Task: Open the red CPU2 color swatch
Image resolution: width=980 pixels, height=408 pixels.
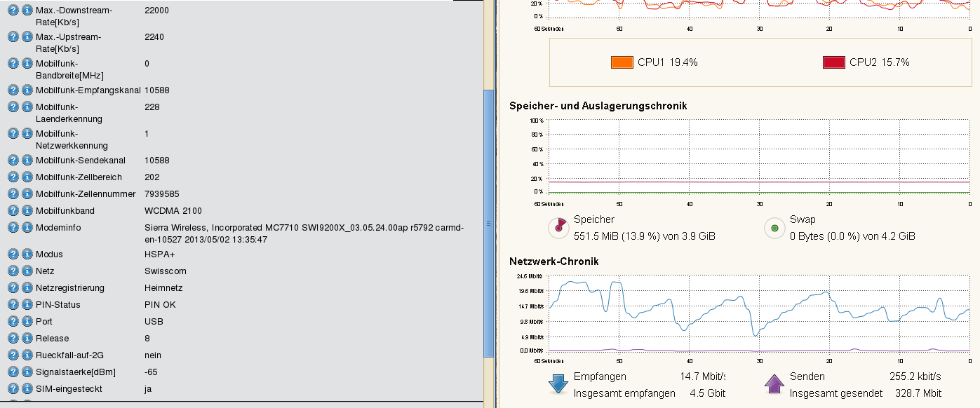Action: [x=833, y=62]
